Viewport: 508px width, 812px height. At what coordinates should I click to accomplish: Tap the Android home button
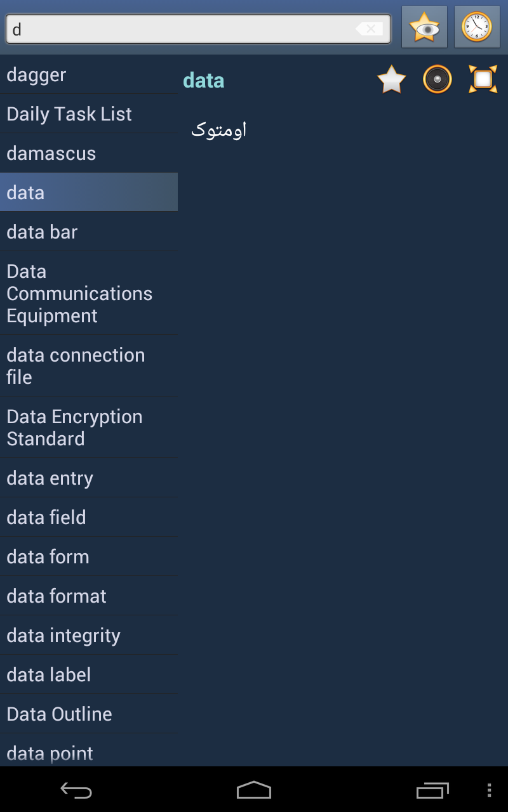(254, 790)
